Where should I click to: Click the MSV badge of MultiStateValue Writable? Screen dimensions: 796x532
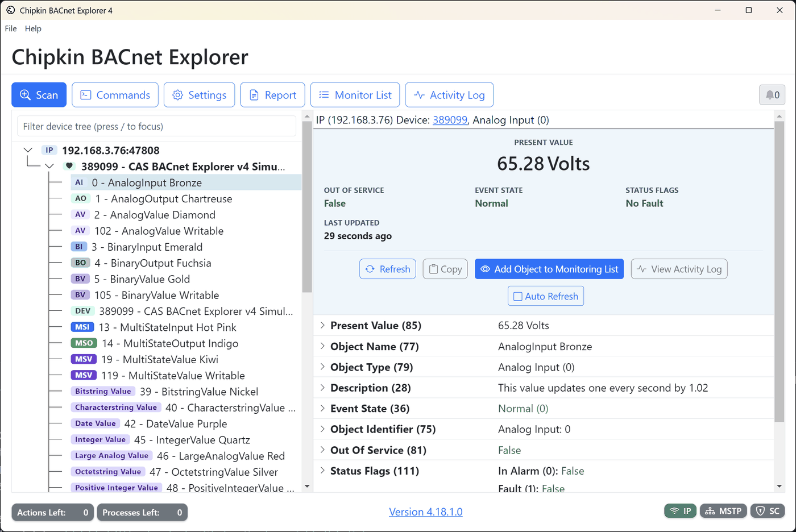(x=84, y=375)
